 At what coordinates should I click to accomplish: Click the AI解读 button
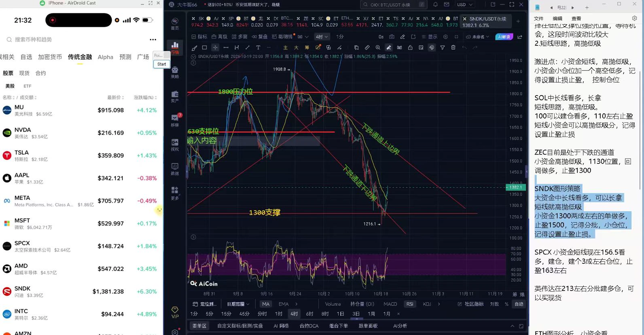tap(504, 37)
